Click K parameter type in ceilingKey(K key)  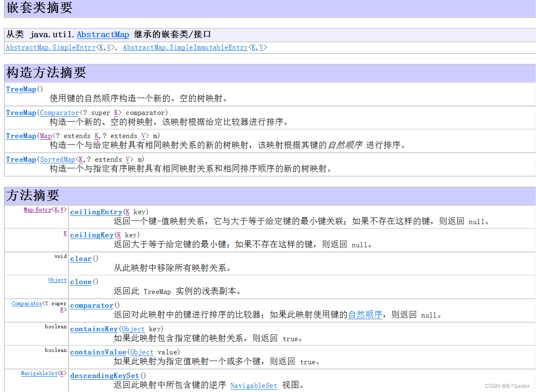click(119, 235)
